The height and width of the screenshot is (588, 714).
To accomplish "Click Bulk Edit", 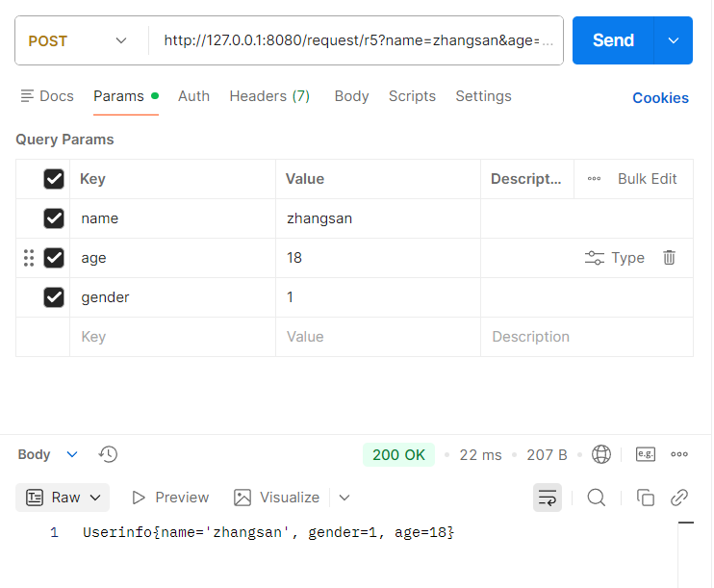I will (647, 179).
